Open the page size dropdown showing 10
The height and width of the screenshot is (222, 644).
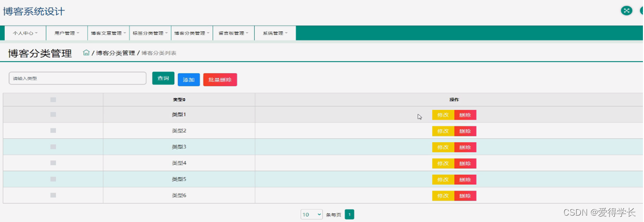[x=312, y=215]
